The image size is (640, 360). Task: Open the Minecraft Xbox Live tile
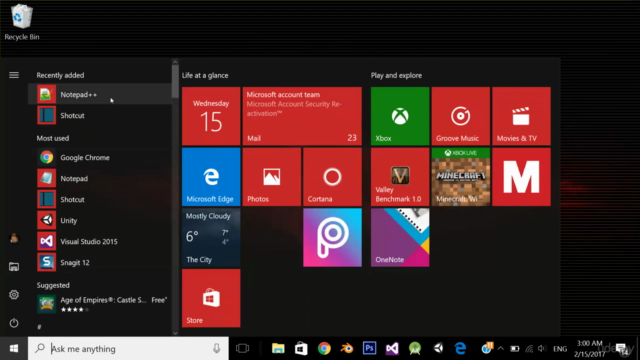point(461,177)
